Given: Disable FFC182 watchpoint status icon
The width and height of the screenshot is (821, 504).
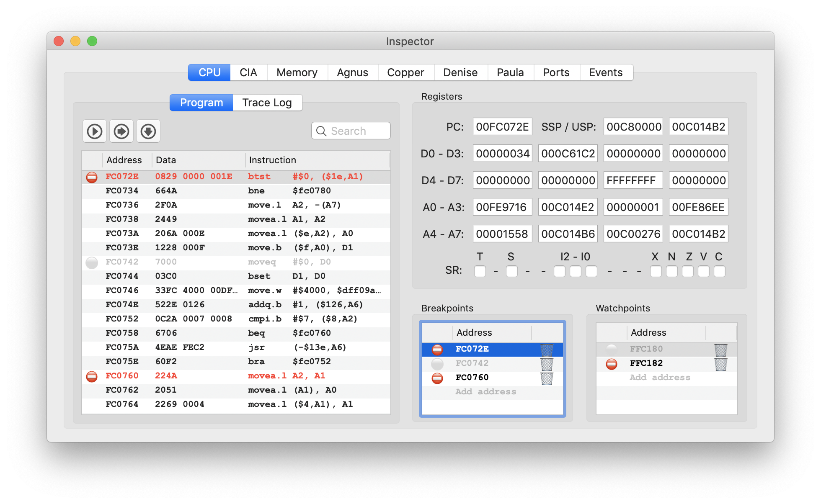Looking at the screenshot, I should 612,364.
